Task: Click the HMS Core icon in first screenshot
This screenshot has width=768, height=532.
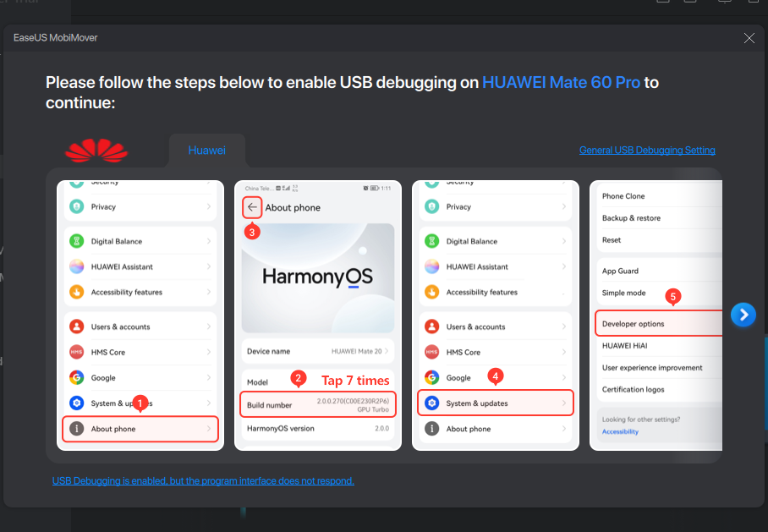Action: [x=77, y=352]
